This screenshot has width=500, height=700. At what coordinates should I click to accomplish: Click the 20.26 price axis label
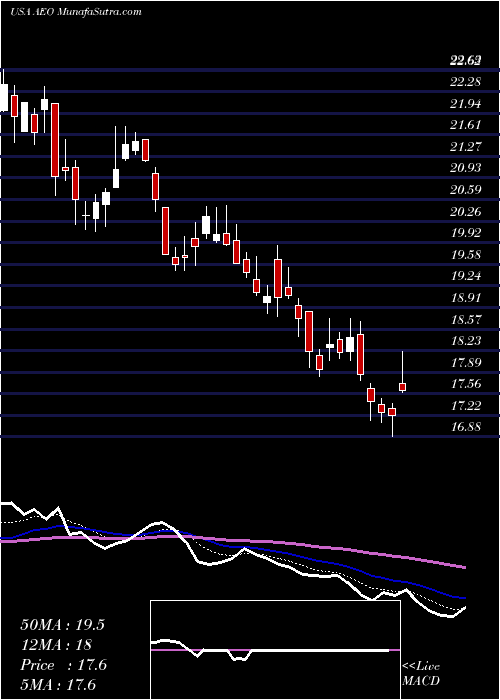point(466,212)
